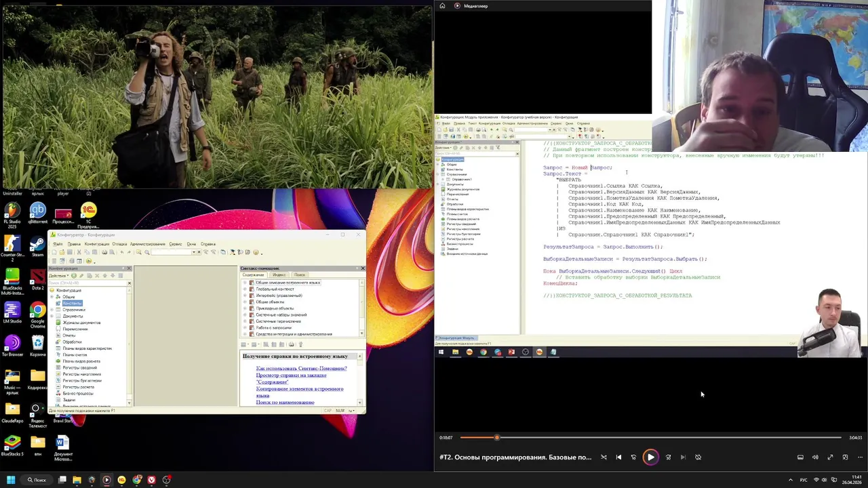The width and height of the screenshot is (868, 488).
Task: Open Vivaldi browser from the taskbar
Action: click(151, 480)
